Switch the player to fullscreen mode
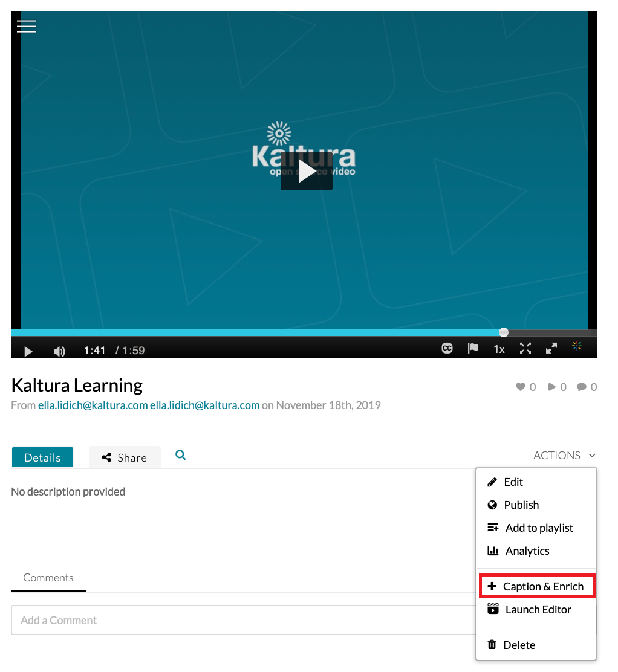The width and height of the screenshot is (618, 672). click(x=525, y=348)
